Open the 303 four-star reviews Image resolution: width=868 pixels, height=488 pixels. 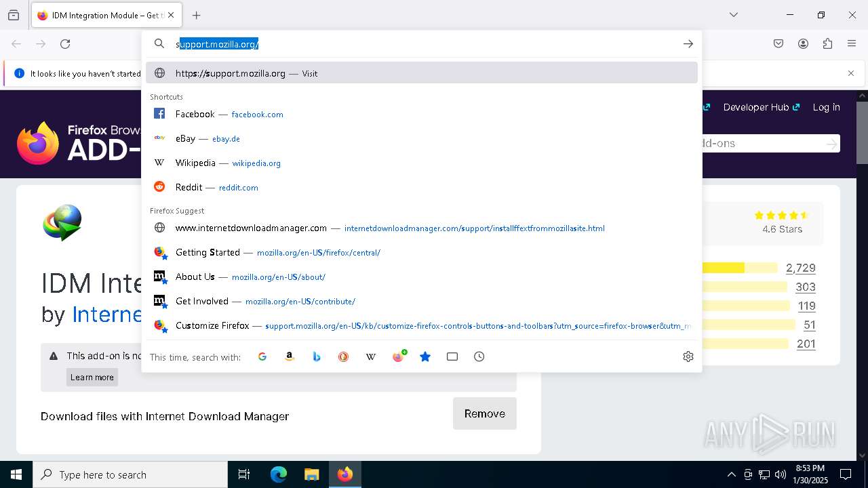click(x=806, y=287)
